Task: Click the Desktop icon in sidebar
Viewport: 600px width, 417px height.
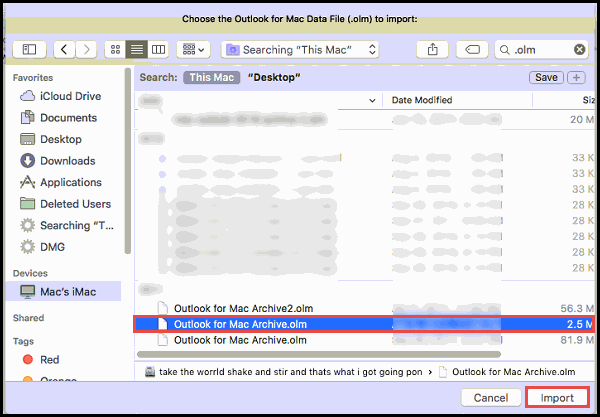Action: coord(28,139)
